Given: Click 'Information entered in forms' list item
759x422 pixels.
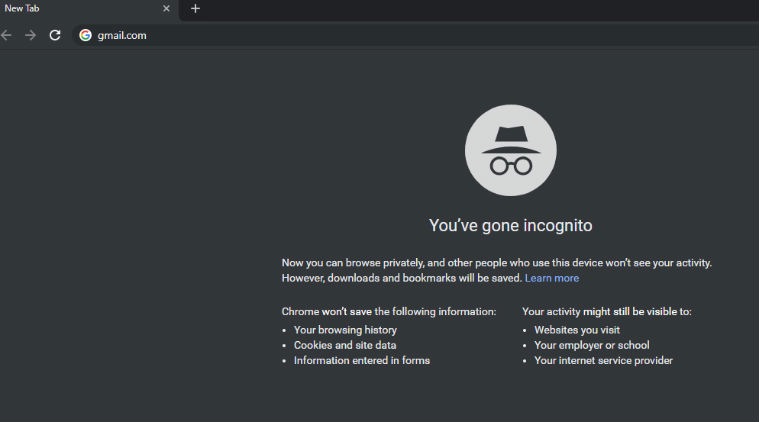Looking at the screenshot, I should pyautogui.click(x=362, y=361).
